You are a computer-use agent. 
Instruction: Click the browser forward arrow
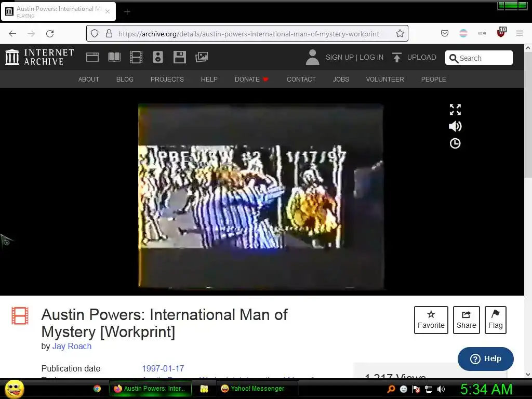31,34
